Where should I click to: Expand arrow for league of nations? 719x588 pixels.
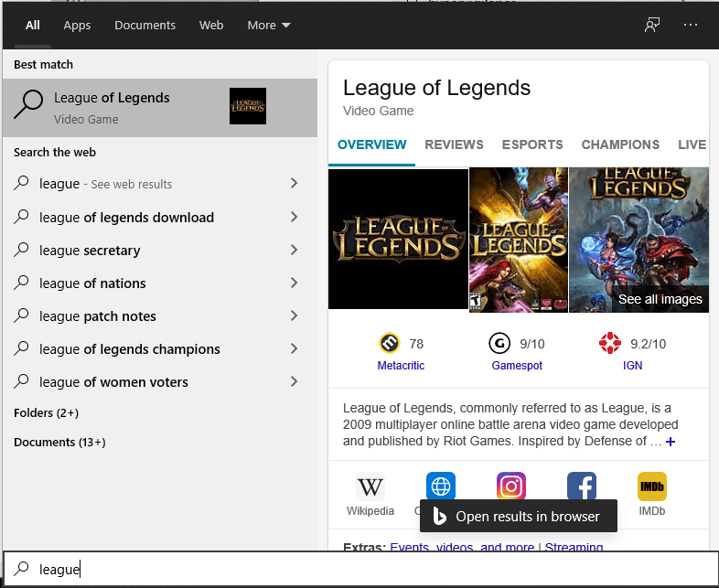(295, 283)
